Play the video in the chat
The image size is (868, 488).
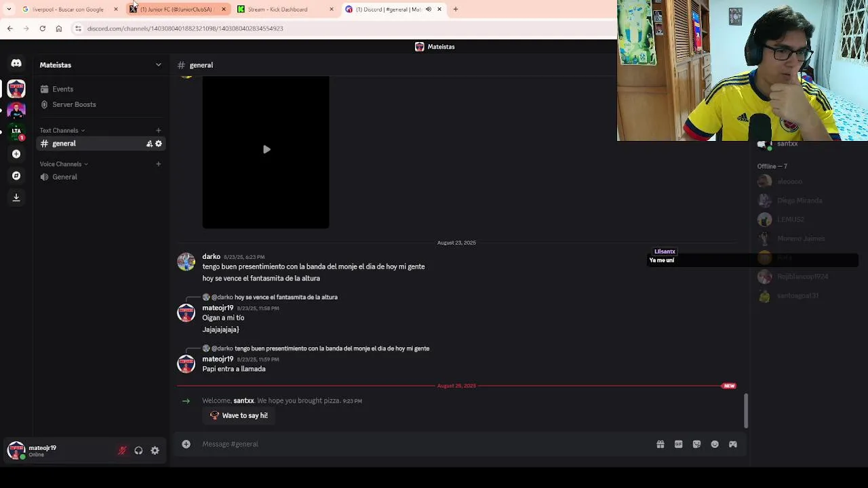tap(267, 150)
